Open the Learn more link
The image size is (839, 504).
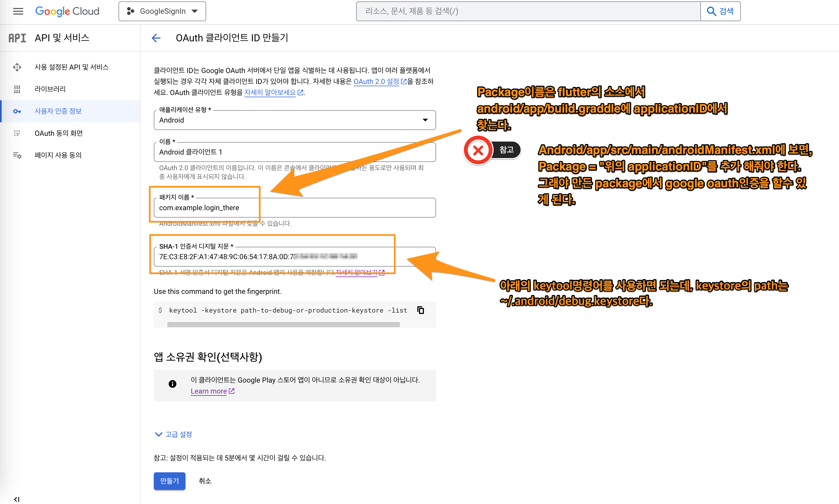209,391
